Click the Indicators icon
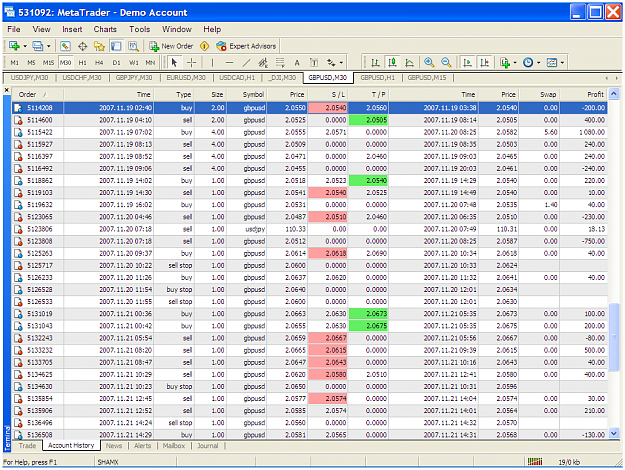The width and height of the screenshot is (625, 470). (505, 63)
